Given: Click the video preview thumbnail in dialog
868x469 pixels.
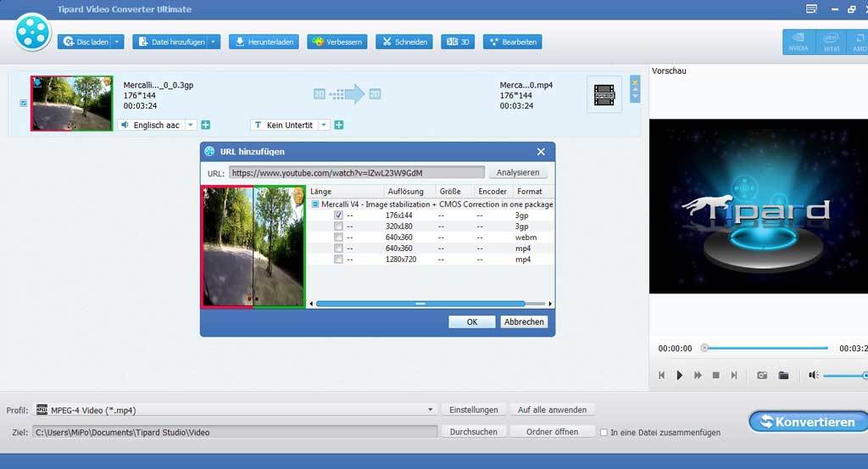Looking at the screenshot, I should point(253,247).
